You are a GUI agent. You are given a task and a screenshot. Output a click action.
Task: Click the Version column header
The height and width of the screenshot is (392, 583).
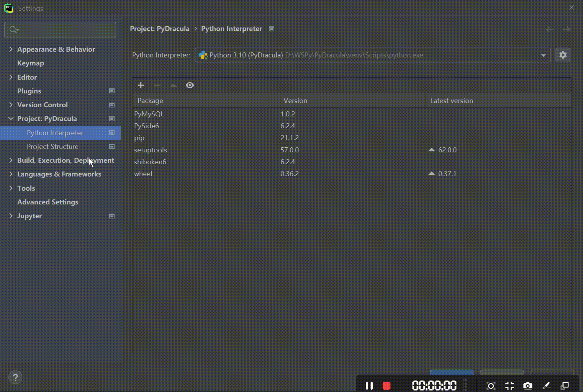(x=352, y=101)
